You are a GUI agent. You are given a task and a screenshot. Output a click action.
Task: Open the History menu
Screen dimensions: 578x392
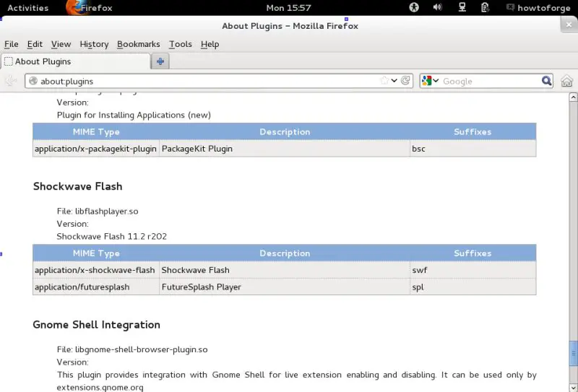point(94,44)
